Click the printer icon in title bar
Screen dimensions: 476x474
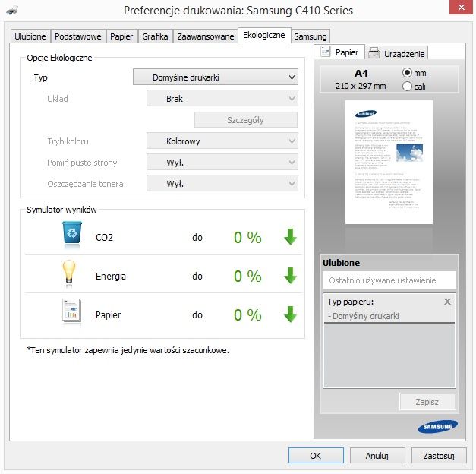pos(12,11)
